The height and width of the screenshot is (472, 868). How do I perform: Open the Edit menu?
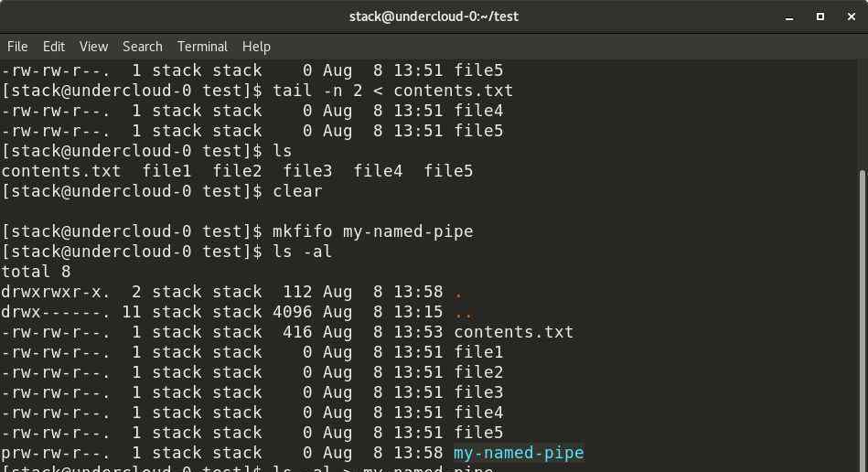click(54, 47)
